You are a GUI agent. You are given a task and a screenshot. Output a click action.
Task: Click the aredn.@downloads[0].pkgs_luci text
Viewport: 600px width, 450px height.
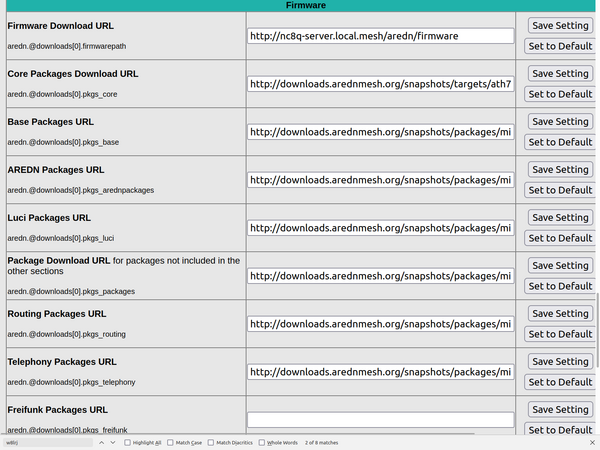tap(61, 238)
